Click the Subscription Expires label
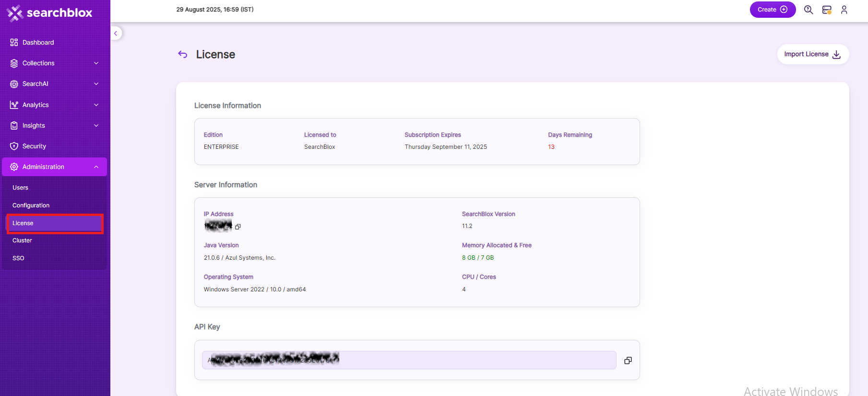 pos(433,135)
